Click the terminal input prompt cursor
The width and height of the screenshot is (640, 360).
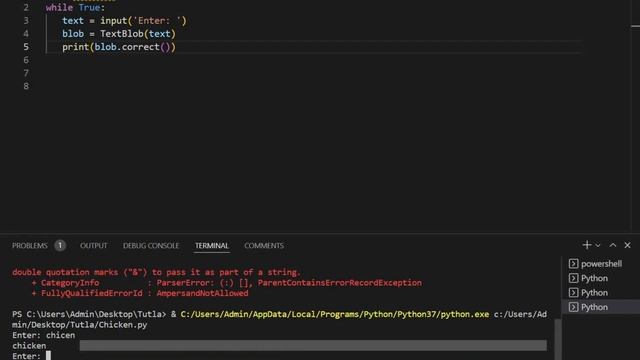click(x=48, y=356)
